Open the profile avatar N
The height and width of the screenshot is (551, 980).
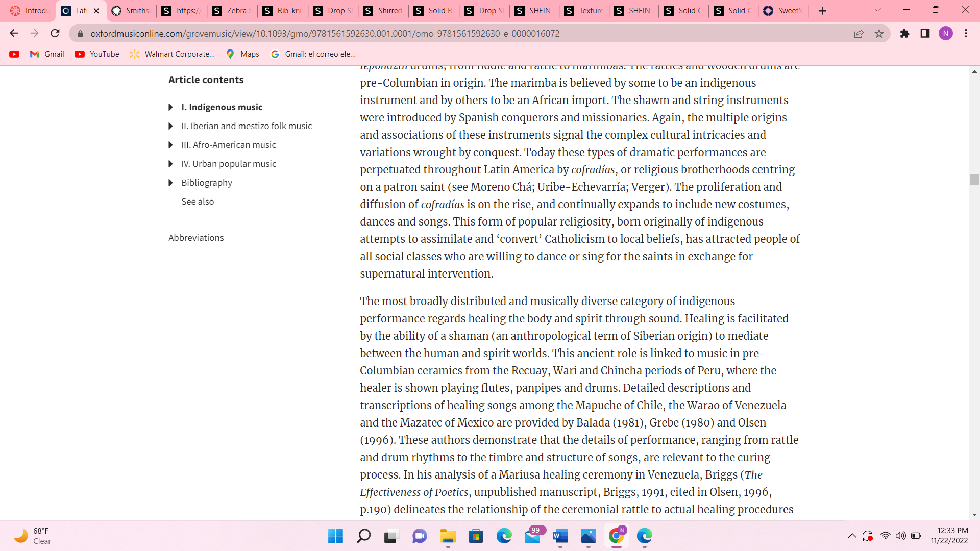click(x=945, y=34)
